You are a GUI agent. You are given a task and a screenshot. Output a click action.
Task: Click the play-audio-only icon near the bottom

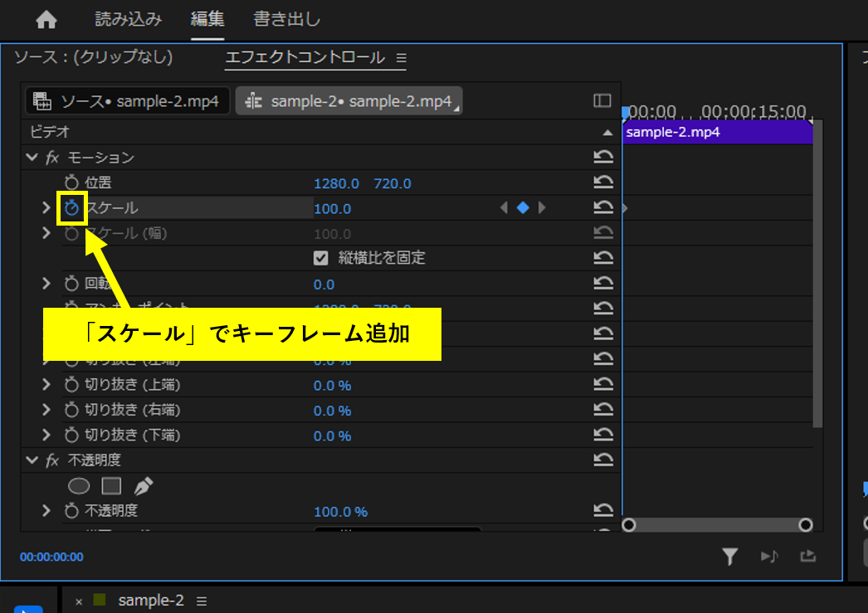(x=768, y=557)
